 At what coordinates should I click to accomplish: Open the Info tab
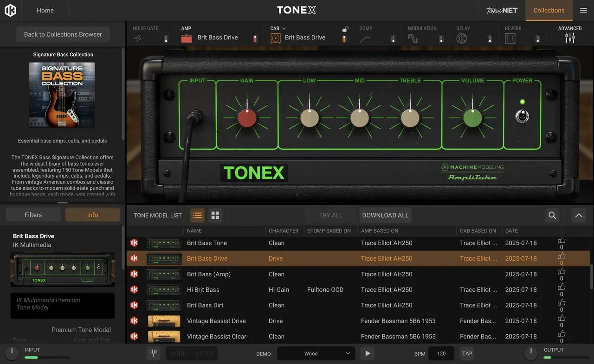click(x=92, y=215)
